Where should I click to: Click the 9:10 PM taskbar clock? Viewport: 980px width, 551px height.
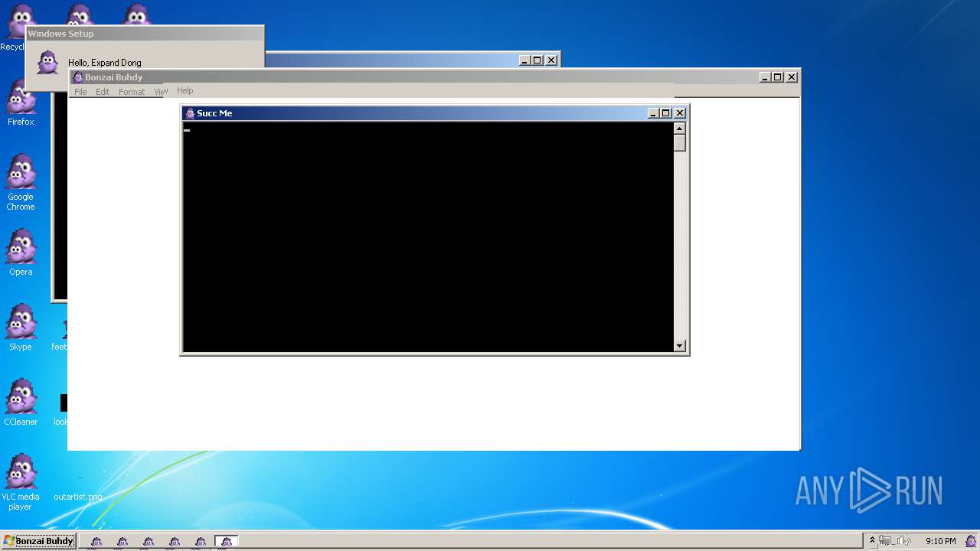click(x=941, y=541)
